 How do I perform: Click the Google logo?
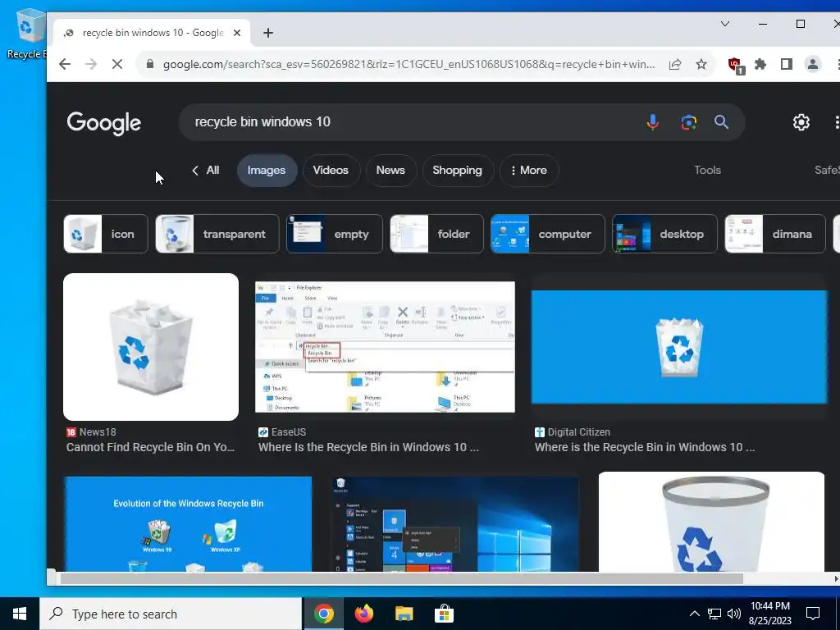[x=104, y=123]
